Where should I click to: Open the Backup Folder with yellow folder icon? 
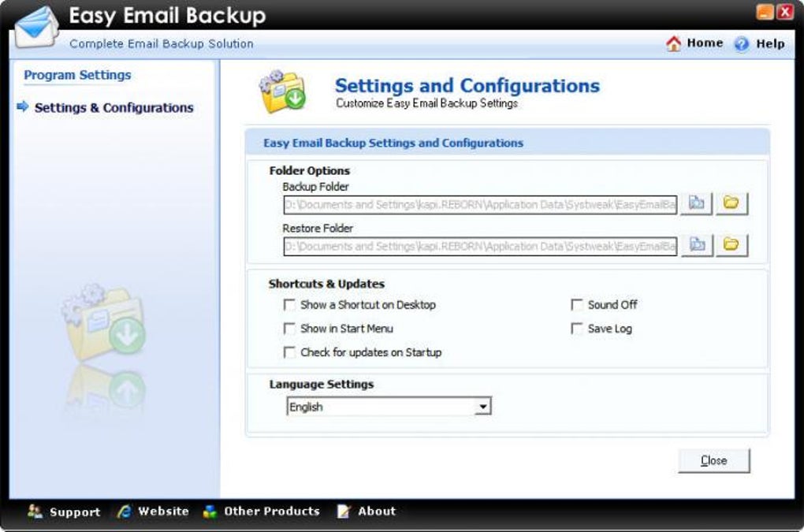point(731,203)
